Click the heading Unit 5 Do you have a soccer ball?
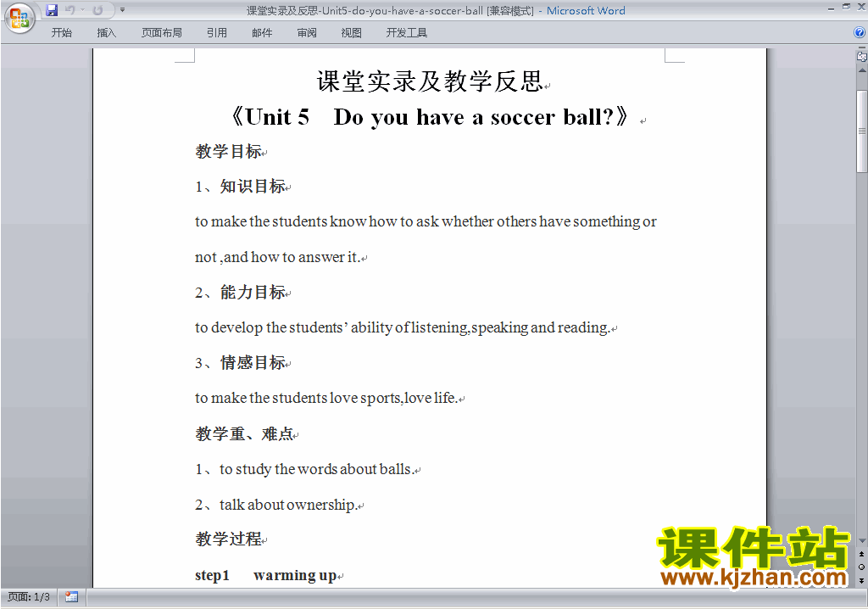 (429, 117)
